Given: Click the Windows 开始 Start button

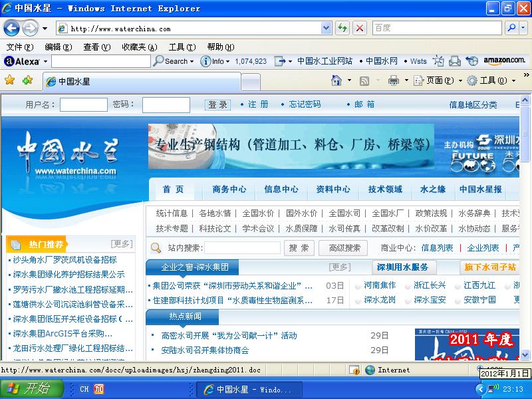Looking at the screenshot, I should (31, 388).
